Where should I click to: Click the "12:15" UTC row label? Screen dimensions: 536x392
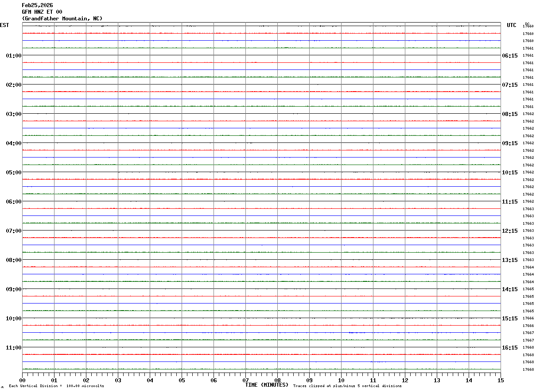pyautogui.click(x=510, y=231)
